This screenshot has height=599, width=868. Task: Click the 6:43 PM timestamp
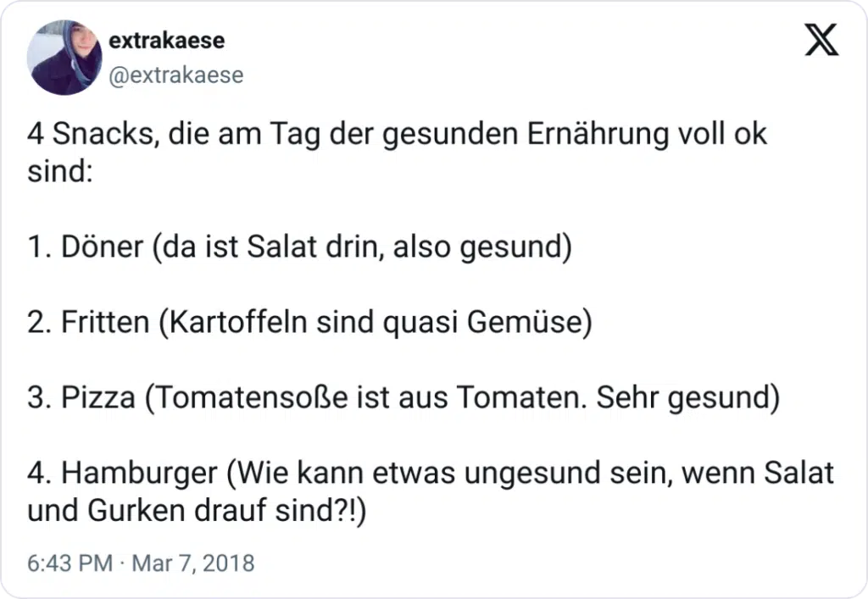(70, 563)
